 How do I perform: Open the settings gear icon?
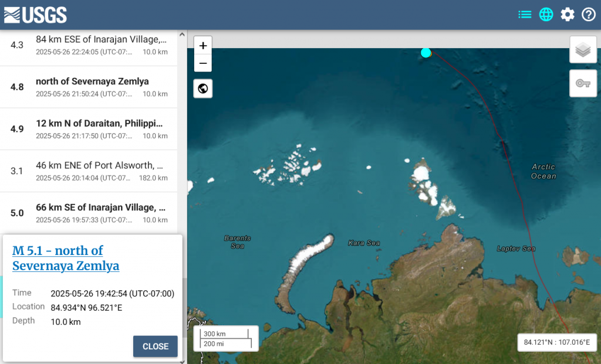(568, 15)
